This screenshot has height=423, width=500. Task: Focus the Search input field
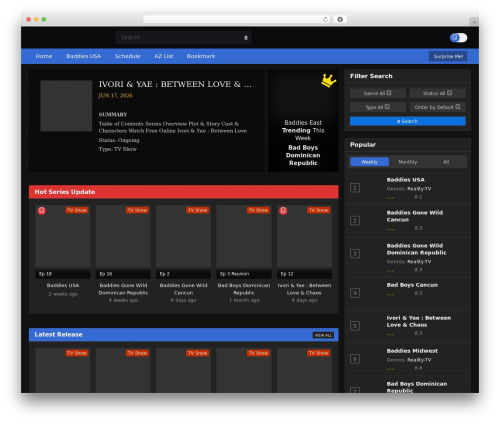pyautogui.click(x=183, y=38)
